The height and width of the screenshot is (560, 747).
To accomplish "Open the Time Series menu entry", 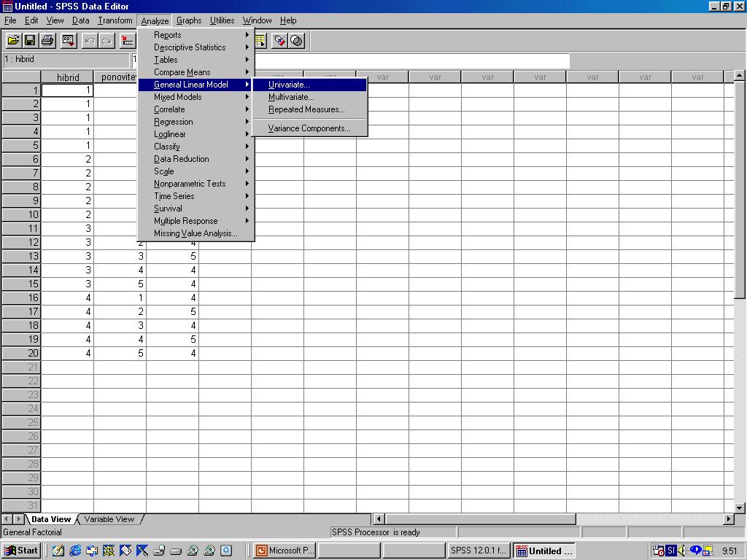I will tap(196, 195).
